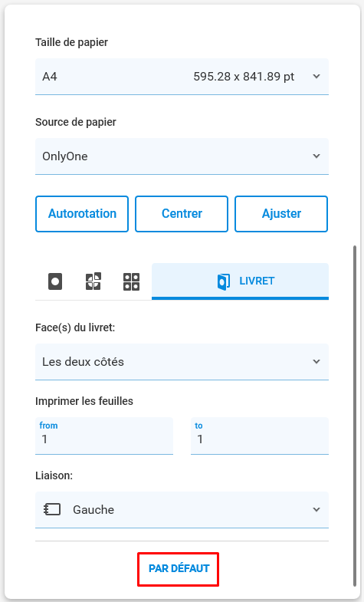
Task: Toggle the Centrer option
Action: click(x=182, y=214)
